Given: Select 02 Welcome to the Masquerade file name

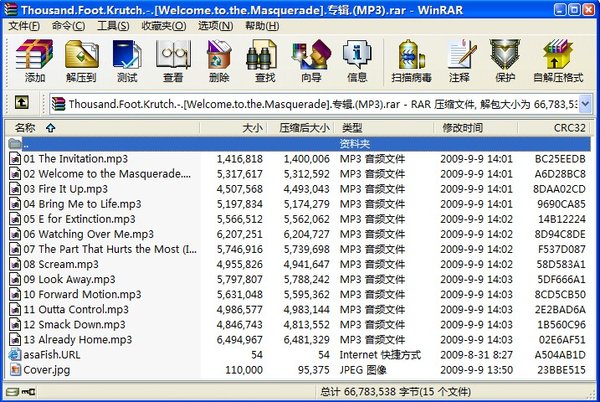Looking at the screenshot, I should [107, 174].
